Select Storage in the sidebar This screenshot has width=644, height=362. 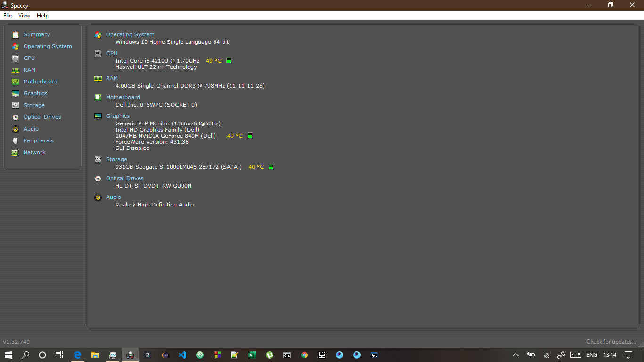tap(34, 105)
